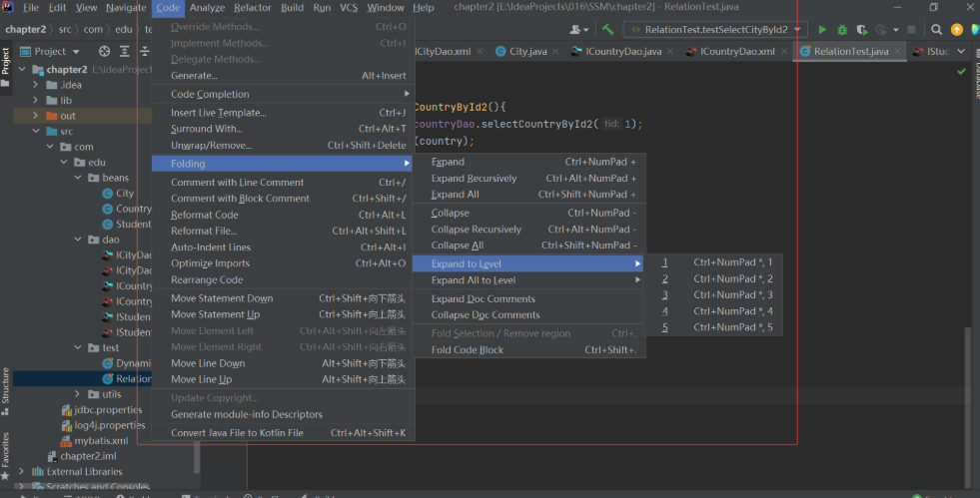Open the Expand All to Level submenu
The image size is (980, 498).
pos(528,280)
